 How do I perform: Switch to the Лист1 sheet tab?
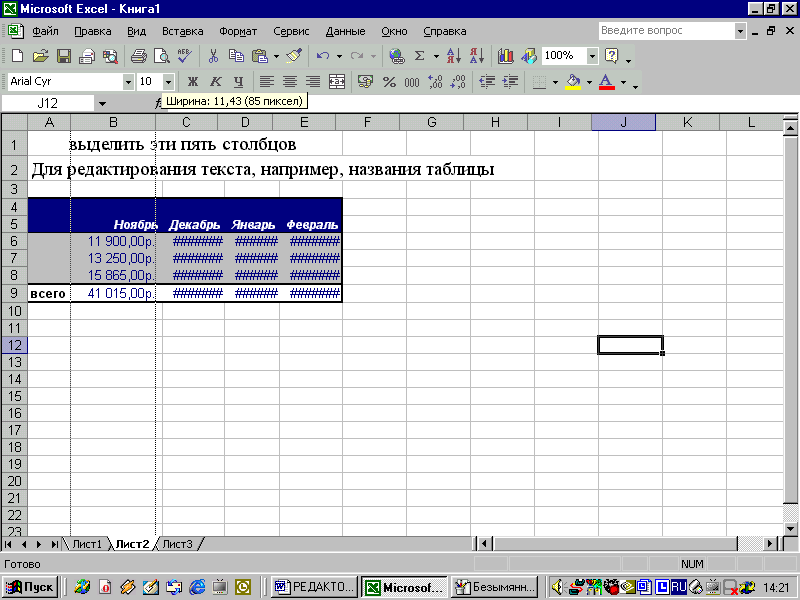pos(87,544)
